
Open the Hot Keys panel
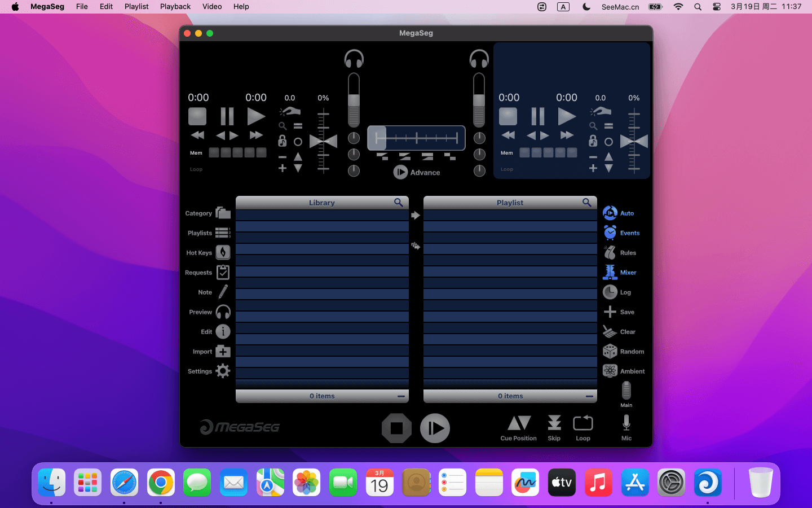click(223, 252)
